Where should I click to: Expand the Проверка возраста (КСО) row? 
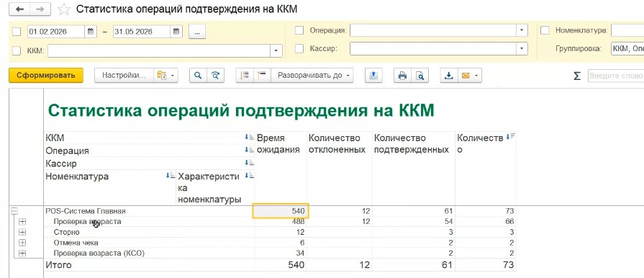[x=22, y=253]
